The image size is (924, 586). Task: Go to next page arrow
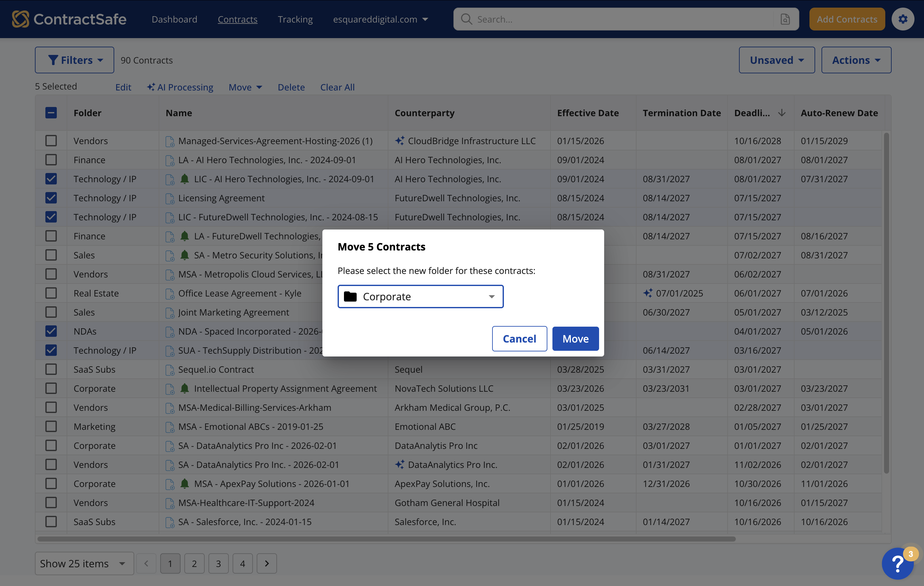(267, 563)
